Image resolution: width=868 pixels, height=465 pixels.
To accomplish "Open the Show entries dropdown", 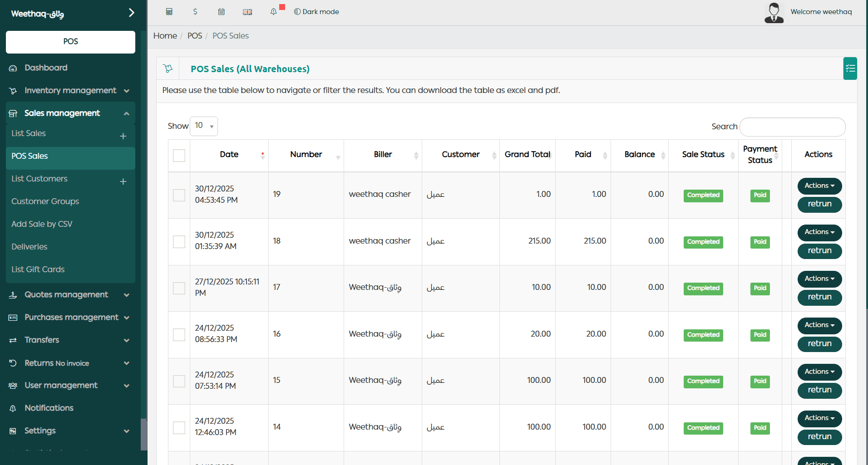I will (x=203, y=126).
